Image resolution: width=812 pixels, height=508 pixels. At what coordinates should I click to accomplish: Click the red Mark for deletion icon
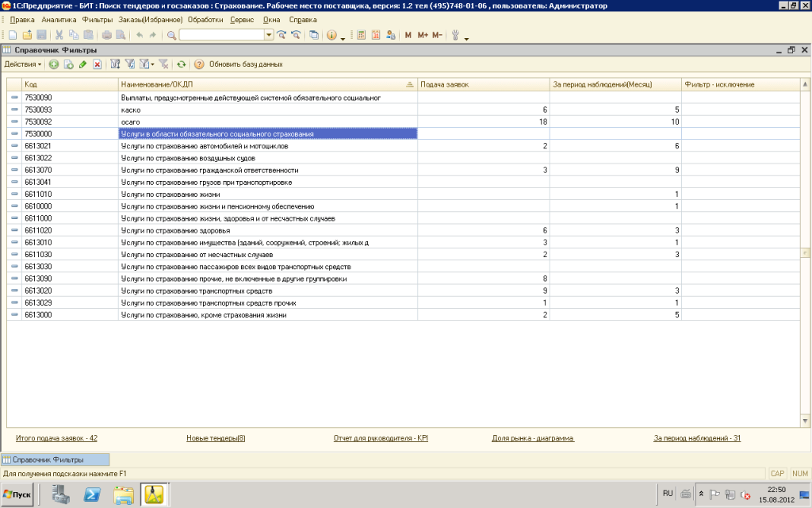click(x=97, y=64)
